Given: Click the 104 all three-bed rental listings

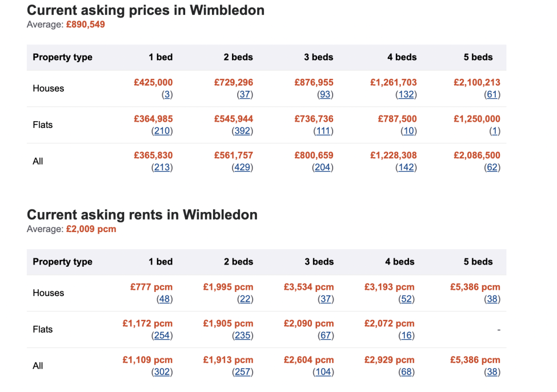Looking at the screenshot, I should click(x=323, y=372).
